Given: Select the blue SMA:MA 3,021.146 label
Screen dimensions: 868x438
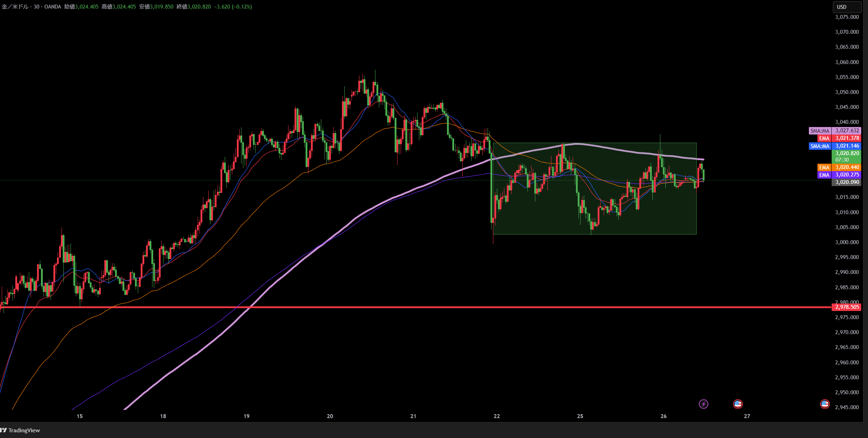Looking at the screenshot, I should pos(835,146).
